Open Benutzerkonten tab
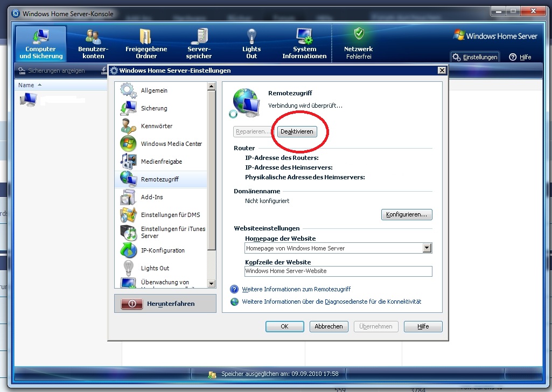Screen dimensions: 552x392 coord(93,44)
